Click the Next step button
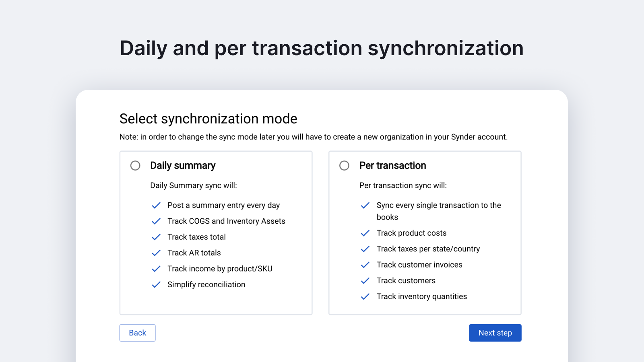This screenshot has height=362, width=644. (495, 333)
